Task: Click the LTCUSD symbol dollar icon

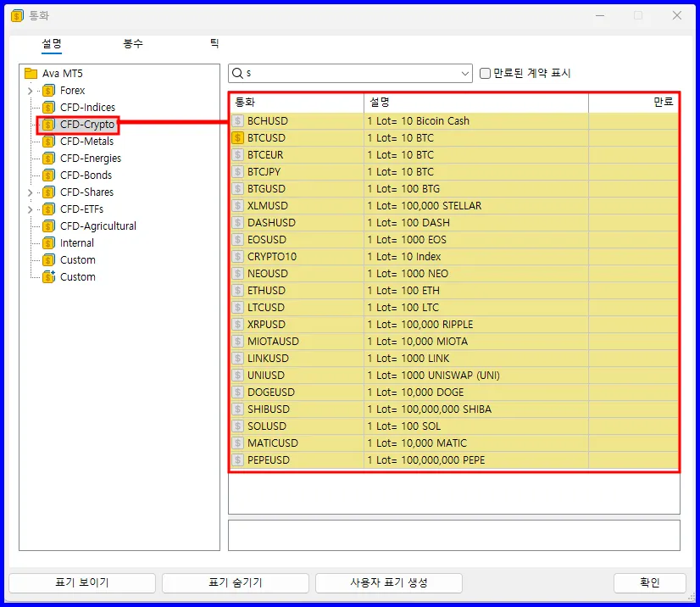Action: click(237, 307)
